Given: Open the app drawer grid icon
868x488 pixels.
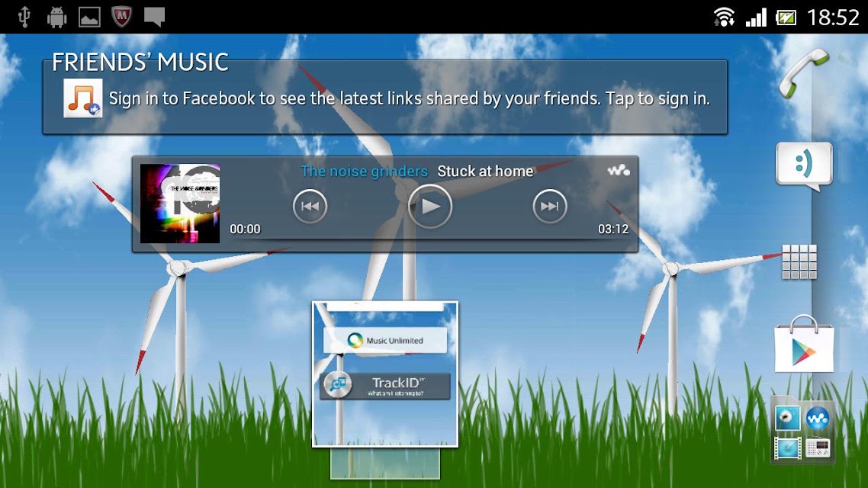Looking at the screenshot, I should tap(799, 262).
